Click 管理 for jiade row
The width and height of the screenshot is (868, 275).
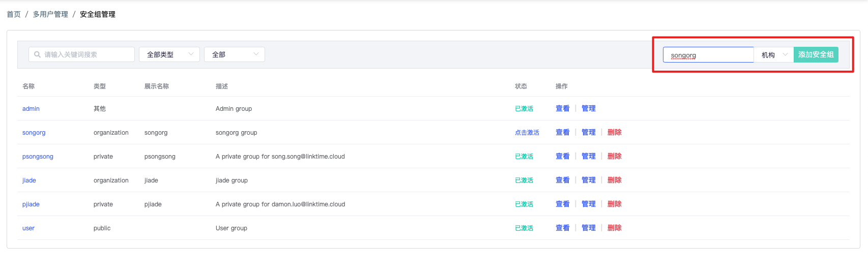tap(589, 180)
